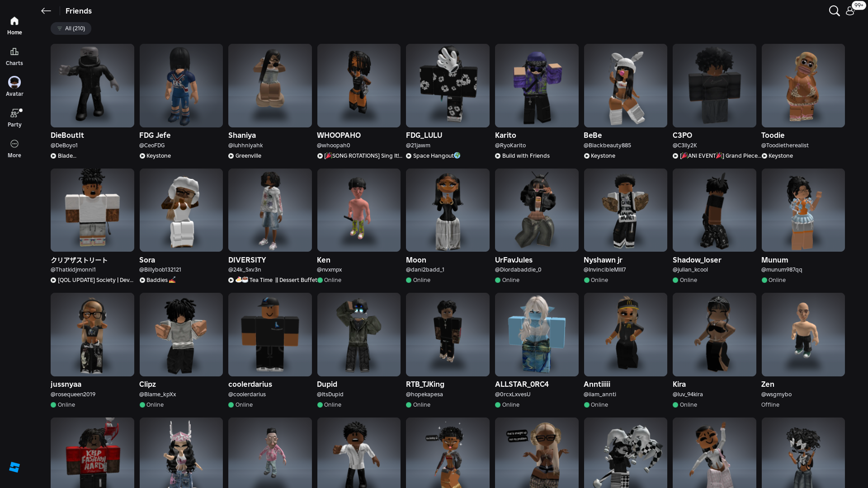This screenshot has height=488, width=868.
Task: Join Karito's Build with Friends game
Action: (x=525, y=156)
